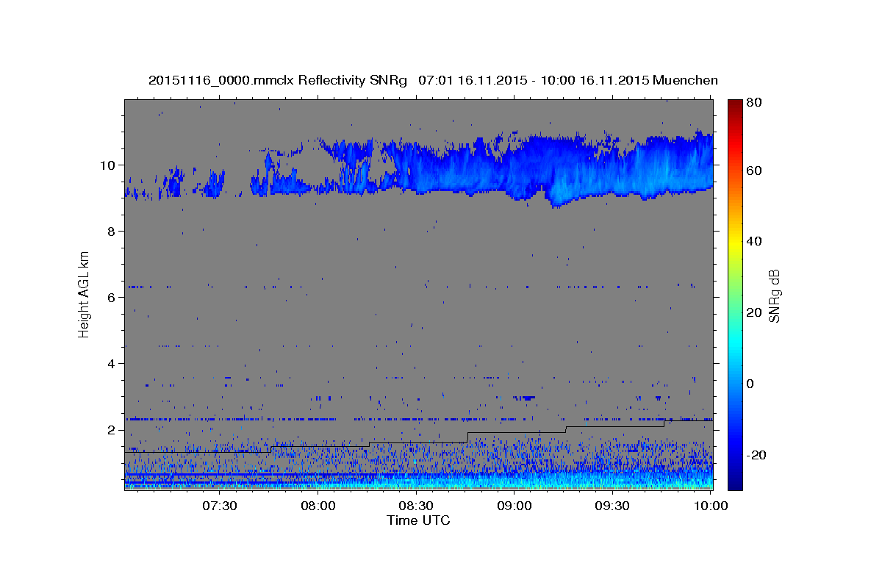Click the 'Time UTC' axis label

[x=418, y=520]
